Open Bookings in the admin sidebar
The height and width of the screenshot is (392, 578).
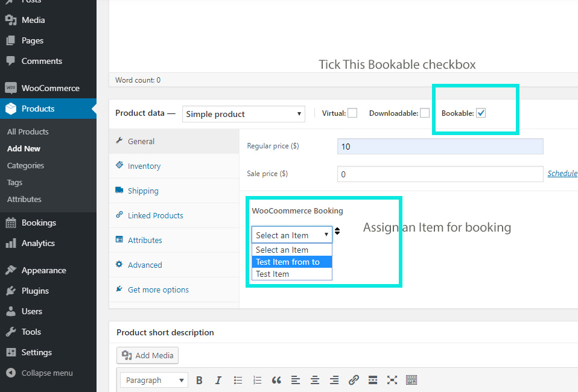[39, 223]
